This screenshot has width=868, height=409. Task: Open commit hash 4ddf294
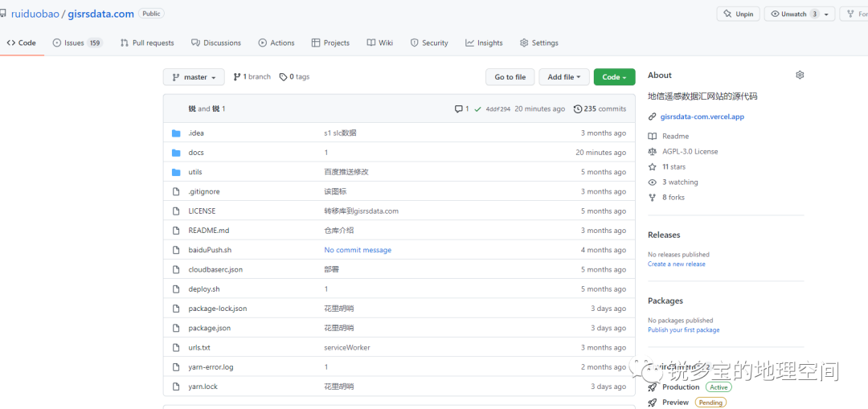pyautogui.click(x=497, y=109)
